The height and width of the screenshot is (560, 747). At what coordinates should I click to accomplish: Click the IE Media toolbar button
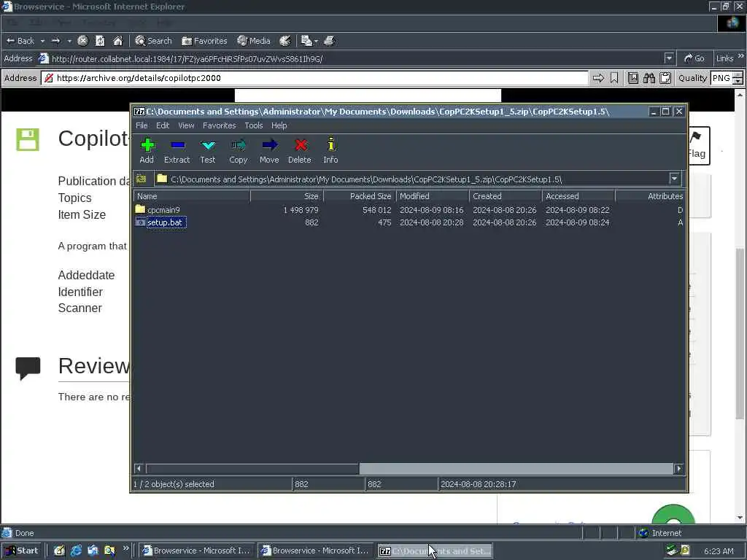pyautogui.click(x=254, y=41)
